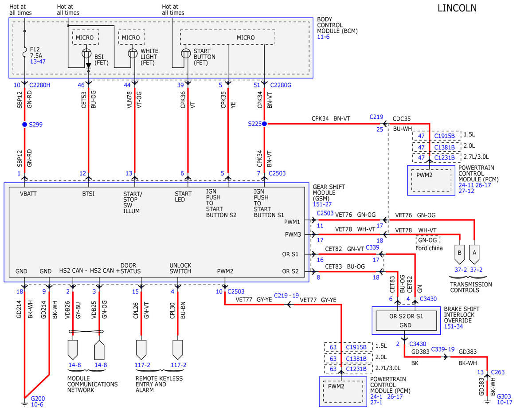The height and width of the screenshot is (411, 532).
Task: Click the REMOTE KEYLESS ENTRY AND ALARM label
Action: (159, 384)
